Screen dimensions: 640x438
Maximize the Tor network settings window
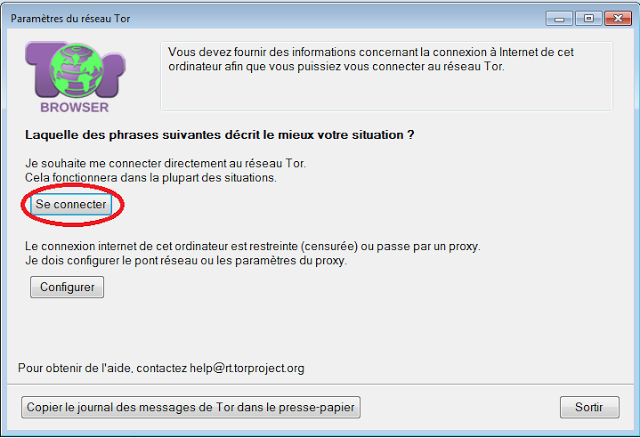[x=588, y=19]
